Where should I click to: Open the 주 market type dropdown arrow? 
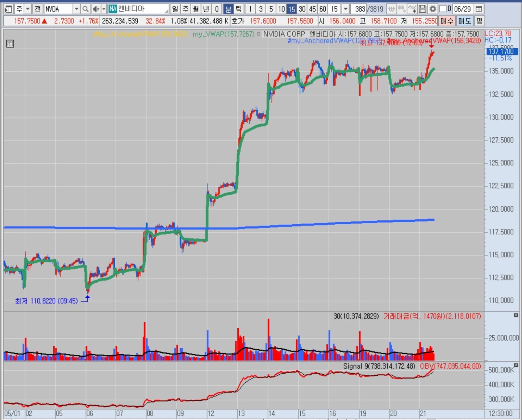[x=28, y=9]
